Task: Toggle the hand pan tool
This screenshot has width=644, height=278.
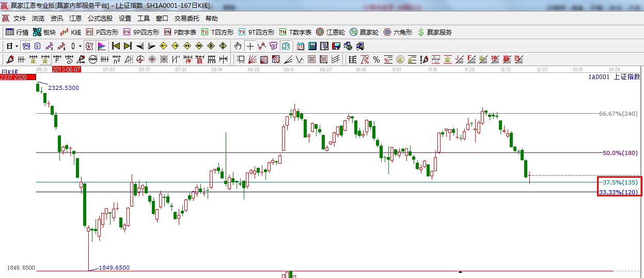Action: click(238, 46)
